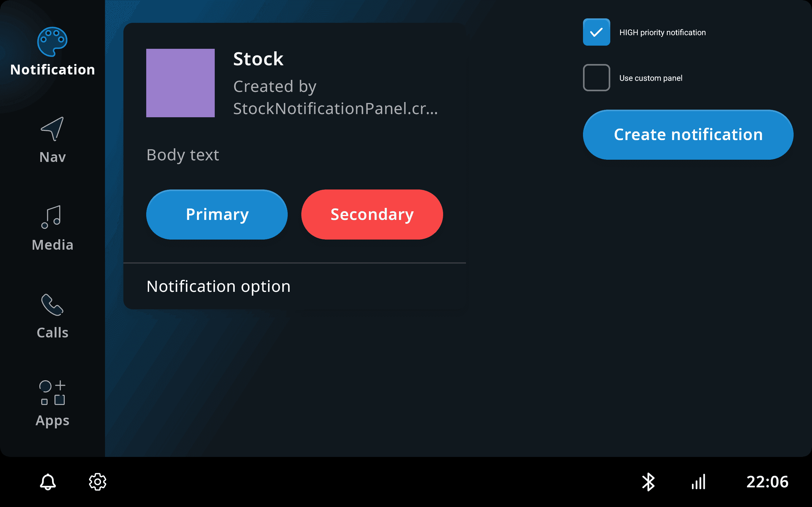812x507 pixels.
Task: Open the Media music note icon
Action: [x=51, y=217]
